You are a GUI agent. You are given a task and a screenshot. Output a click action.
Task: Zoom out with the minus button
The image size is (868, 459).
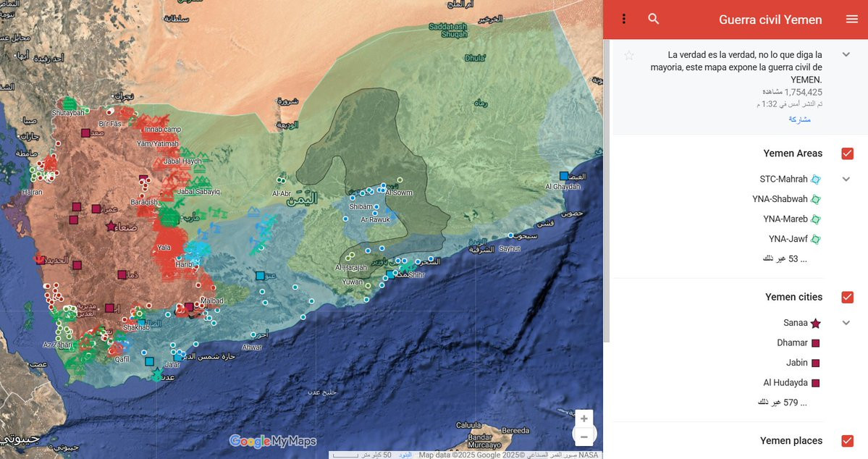[x=584, y=437]
